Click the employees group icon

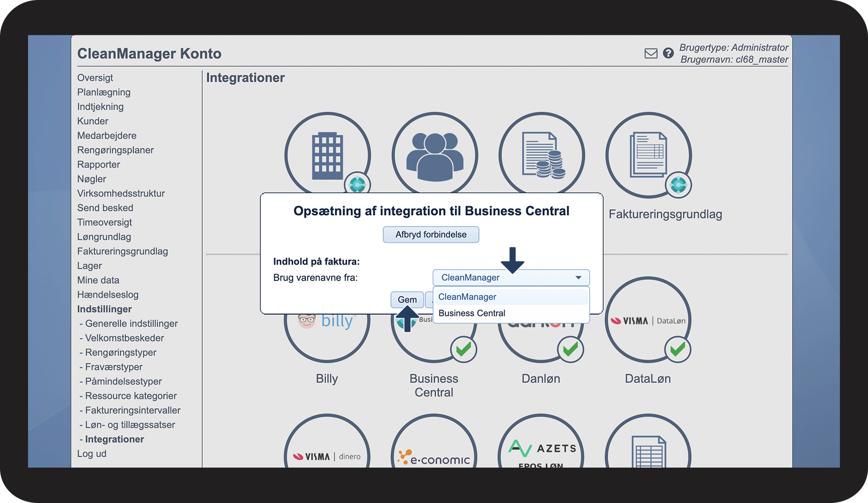[x=434, y=155]
